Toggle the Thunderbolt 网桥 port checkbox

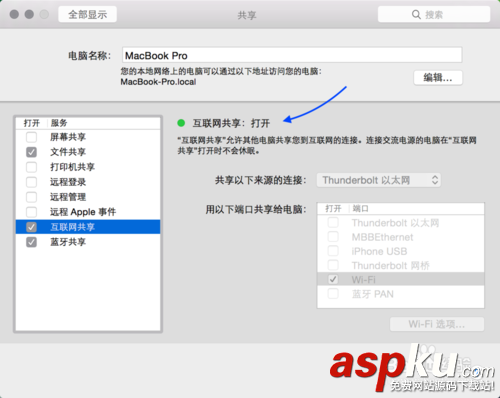click(x=333, y=266)
